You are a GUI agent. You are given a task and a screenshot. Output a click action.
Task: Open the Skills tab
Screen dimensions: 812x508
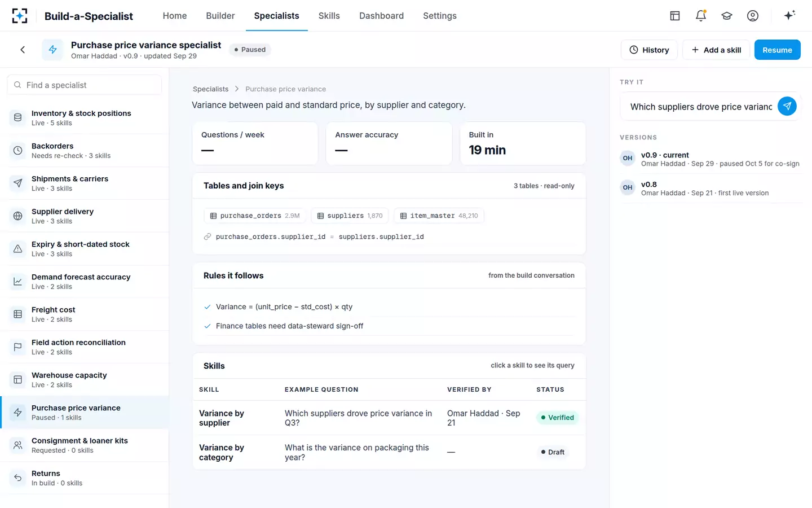329,16
